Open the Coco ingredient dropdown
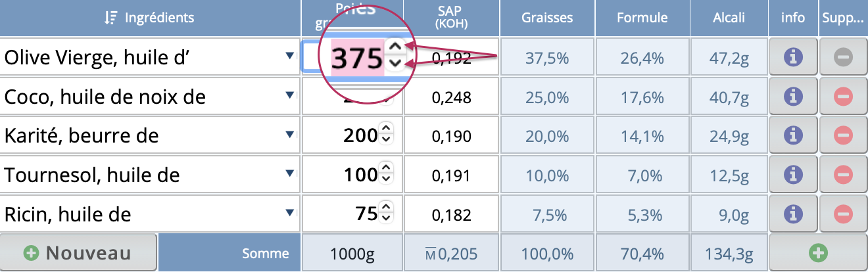 pyautogui.click(x=289, y=97)
